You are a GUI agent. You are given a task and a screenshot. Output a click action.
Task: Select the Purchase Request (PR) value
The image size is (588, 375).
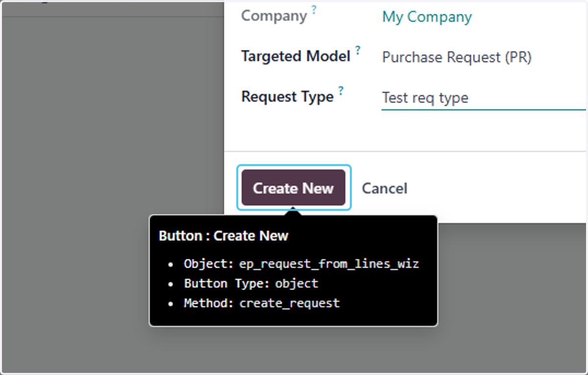pyautogui.click(x=457, y=57)
